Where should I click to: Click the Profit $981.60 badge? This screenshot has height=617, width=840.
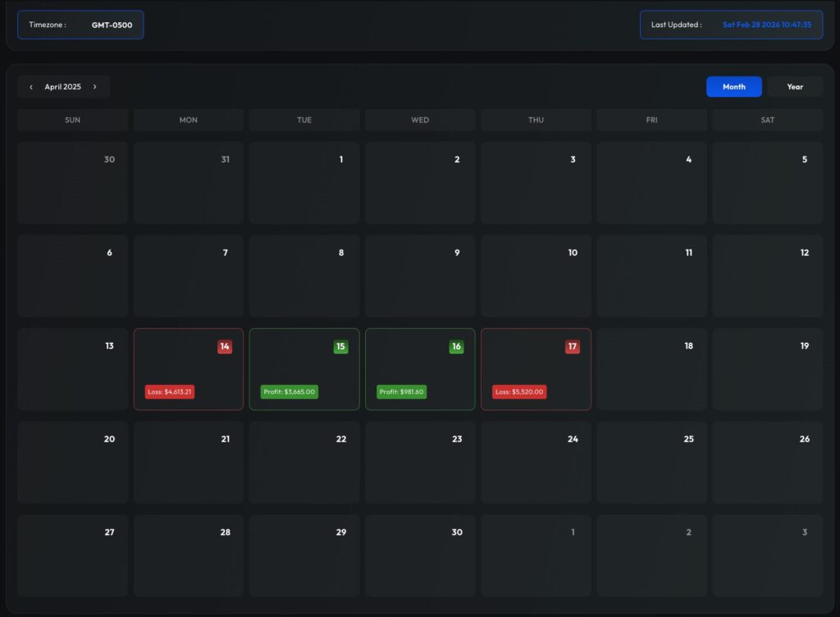click(x=400, y=391)
